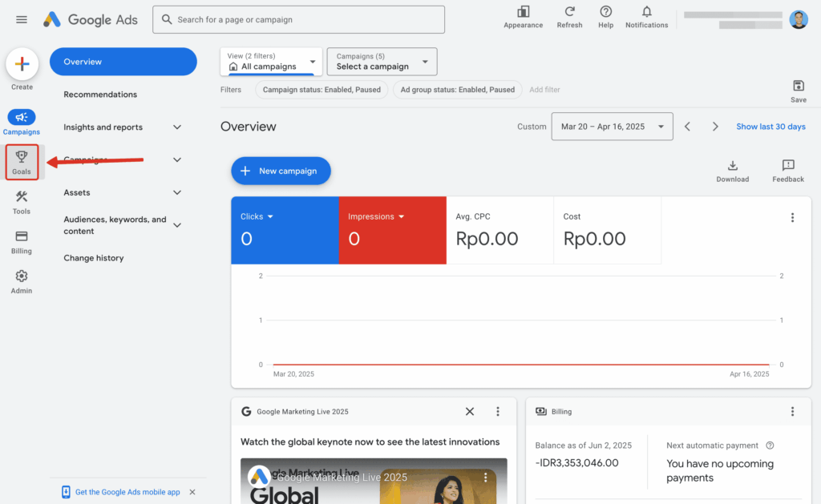Select the Tools icon in left navigation
This screenshot has height=504, width=821.
(x=22, y=200)
